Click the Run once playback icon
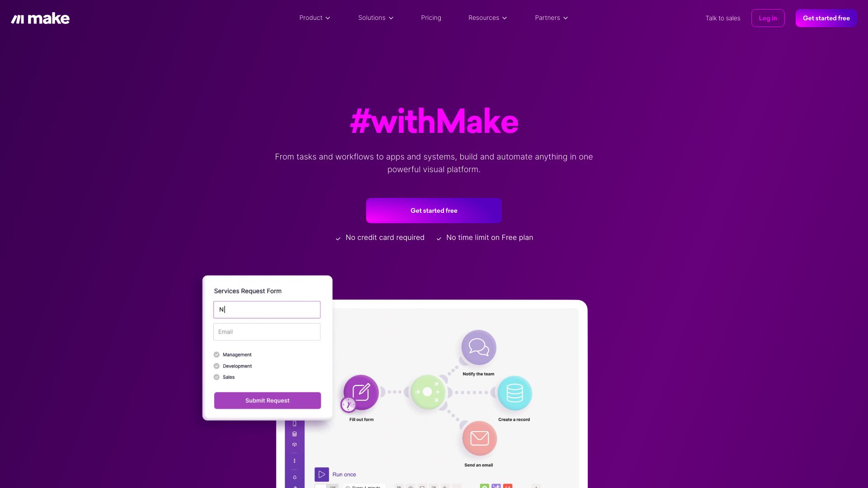Viewport: 868px width, 488px height. pyautogui.click(x=321, y=474)
